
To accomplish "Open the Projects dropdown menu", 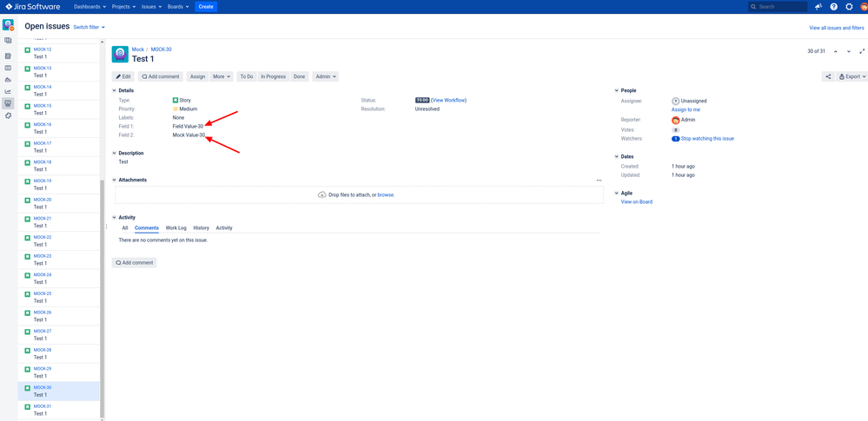I will pyautogui.click(x=123, y=7).
